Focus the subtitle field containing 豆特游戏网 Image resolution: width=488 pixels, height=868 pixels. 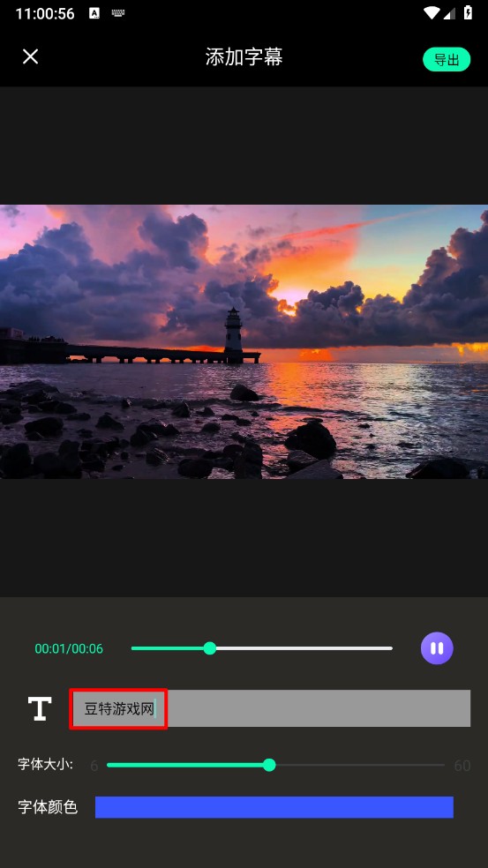pyautogui.click(x=270, y=708)
